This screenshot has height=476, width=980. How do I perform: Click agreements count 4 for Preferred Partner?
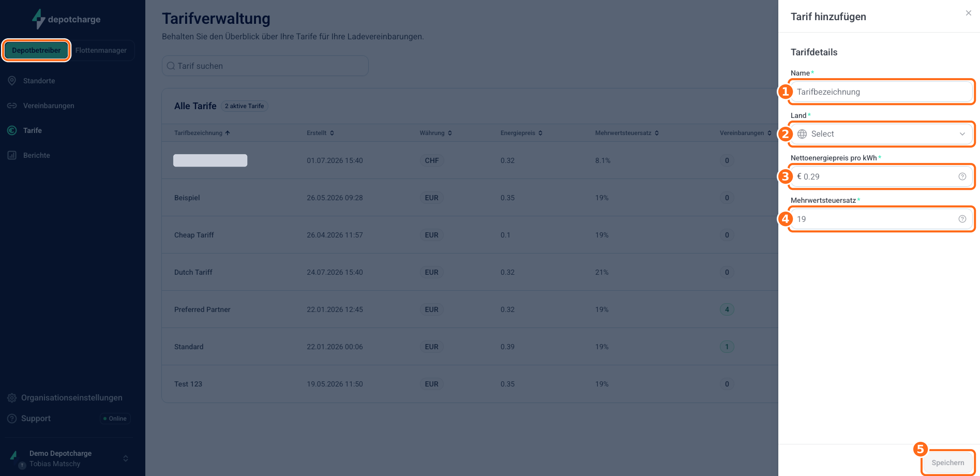click(x=727, y=309)
